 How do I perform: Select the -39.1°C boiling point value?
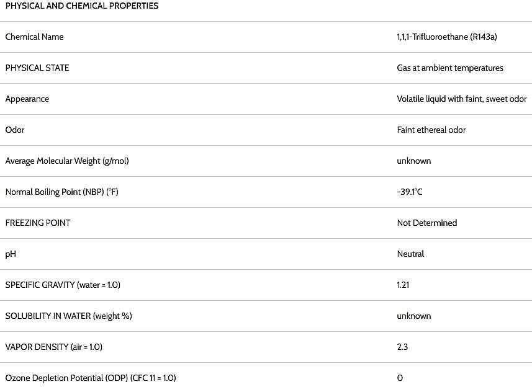coord(410,192)
